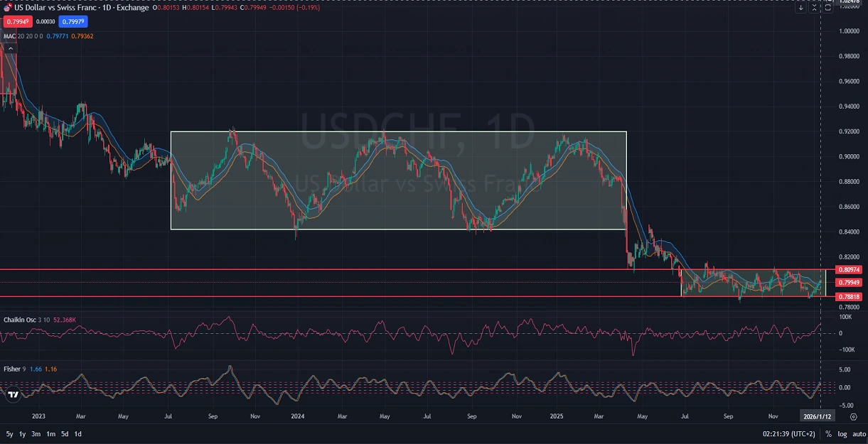Collapse the indicator legend with chevron
The image size is (868, 444).
point(11,48)
